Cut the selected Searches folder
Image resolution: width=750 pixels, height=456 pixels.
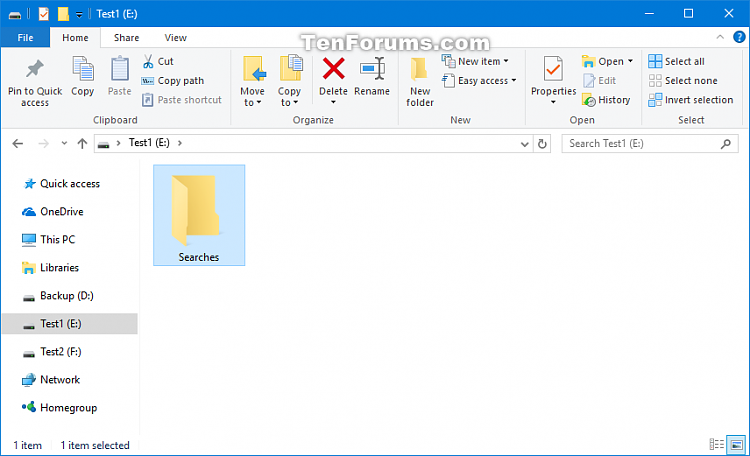(x=158, y=61)
